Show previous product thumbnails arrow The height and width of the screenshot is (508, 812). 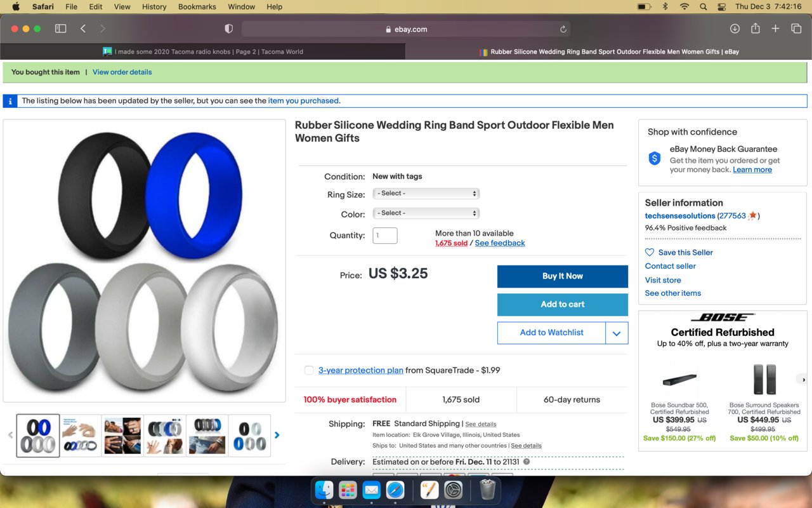10,435
